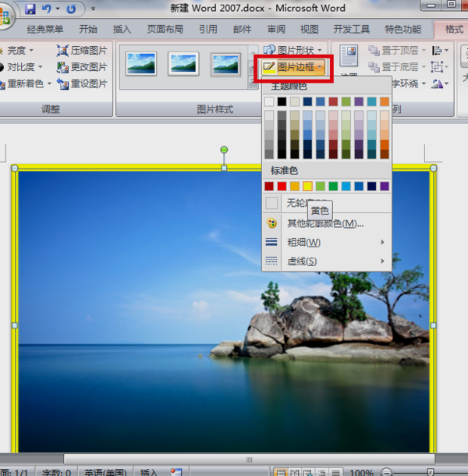Click the 图片边框 picture border button
This screenshot has height=476, width=468.
coord(293,67)
